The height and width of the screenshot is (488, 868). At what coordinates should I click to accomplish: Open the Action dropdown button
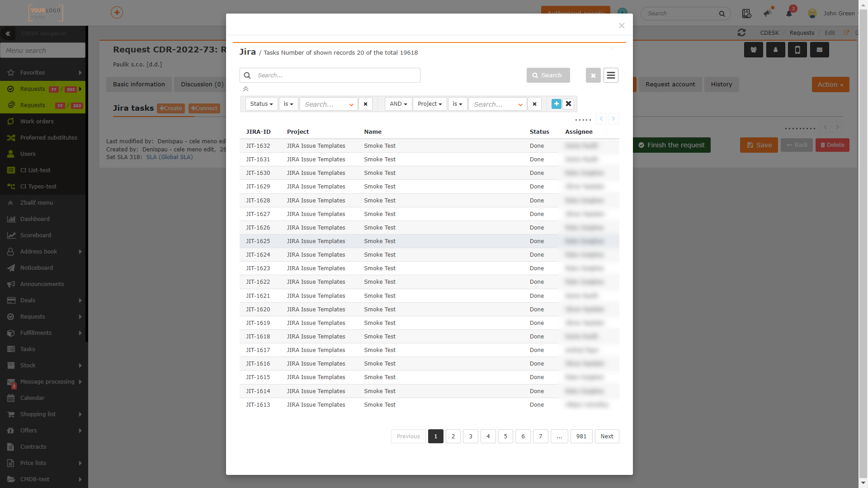pos(830,84)
